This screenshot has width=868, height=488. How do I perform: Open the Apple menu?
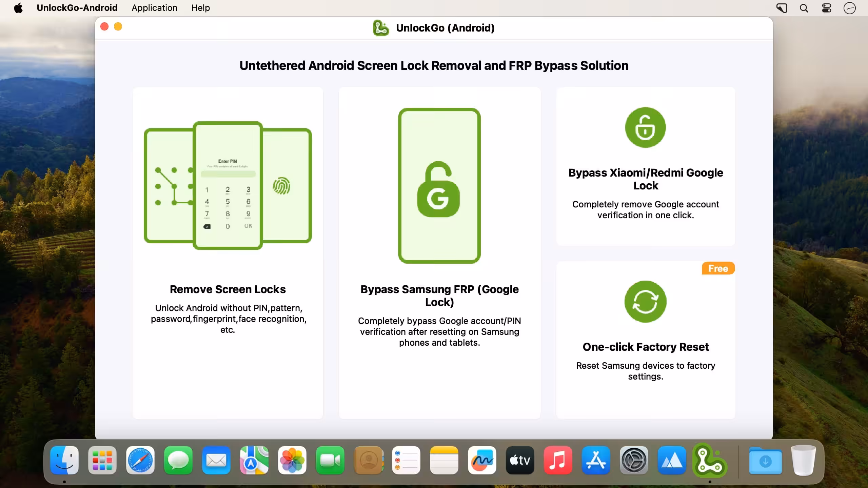(x=18, y=8)
